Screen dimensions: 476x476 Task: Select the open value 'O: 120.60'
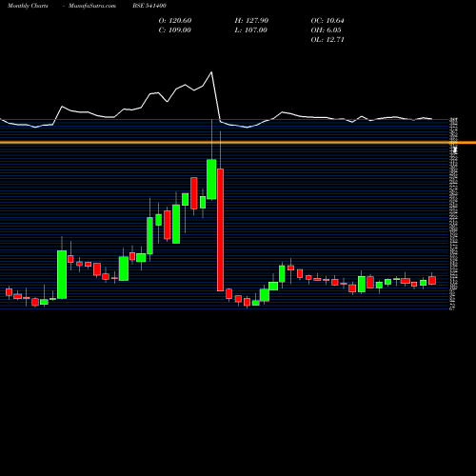pos(175,21)
